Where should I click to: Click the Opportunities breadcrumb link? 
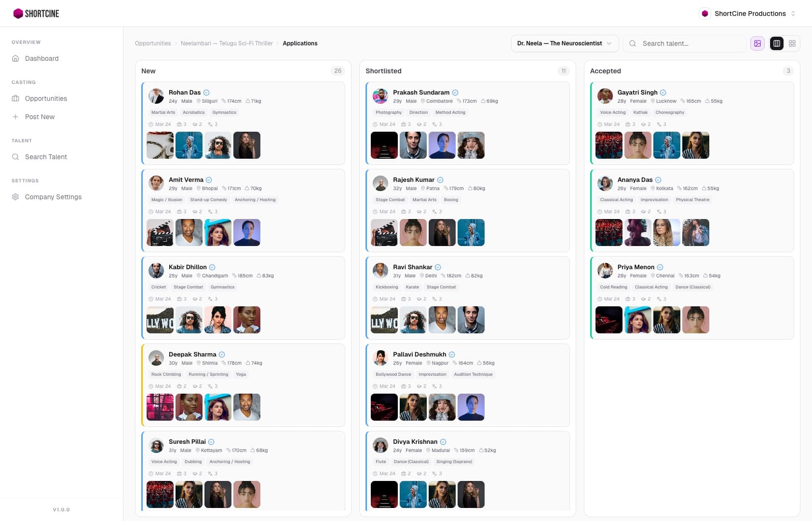[x=153, y=43]
